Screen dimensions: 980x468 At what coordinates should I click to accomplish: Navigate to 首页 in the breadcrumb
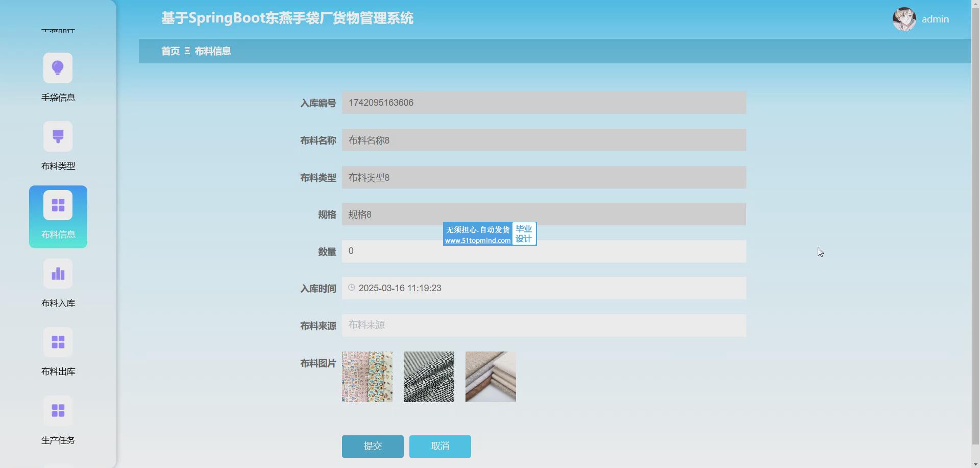pos(170,51)
